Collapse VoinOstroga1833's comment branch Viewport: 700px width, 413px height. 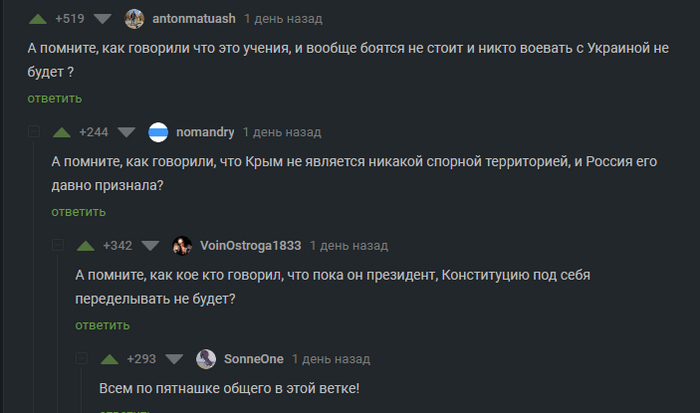(x=57, y=245)
